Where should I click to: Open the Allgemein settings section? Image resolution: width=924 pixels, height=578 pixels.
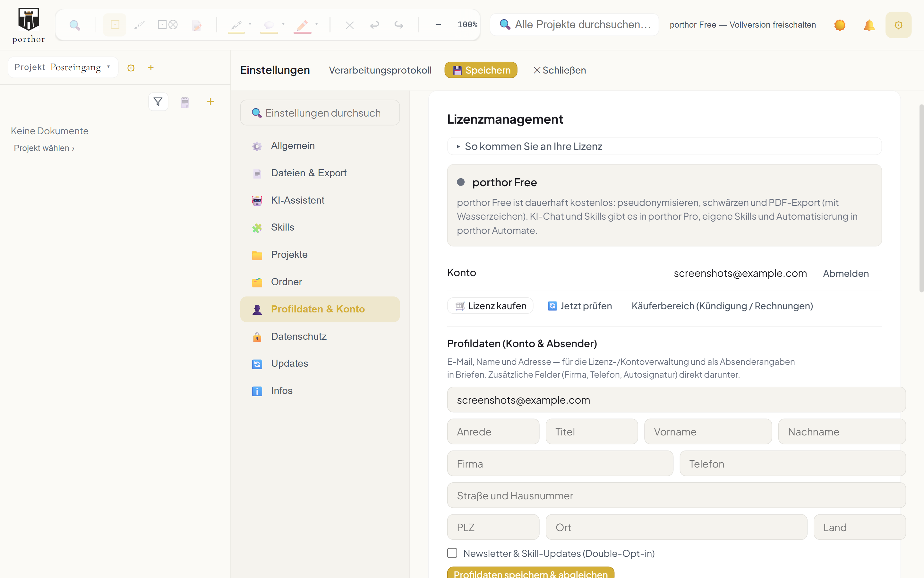click(320, 146)
